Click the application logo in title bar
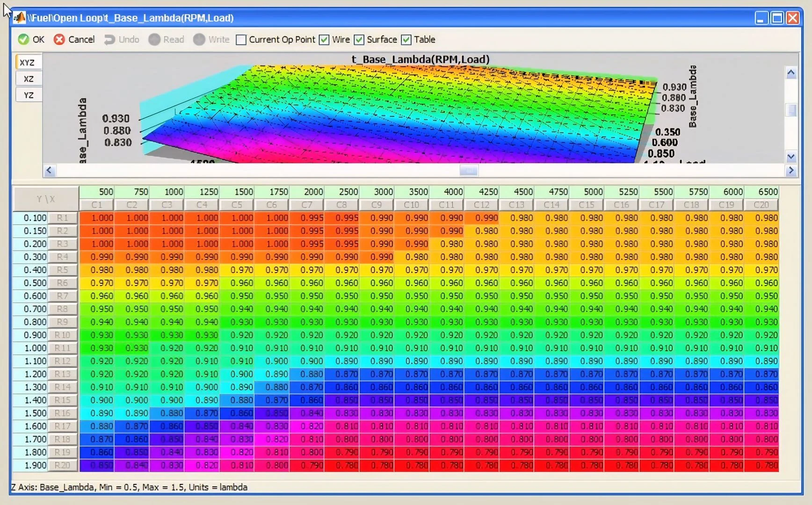This screenshot has width=812, height=505. pos(19,18)
